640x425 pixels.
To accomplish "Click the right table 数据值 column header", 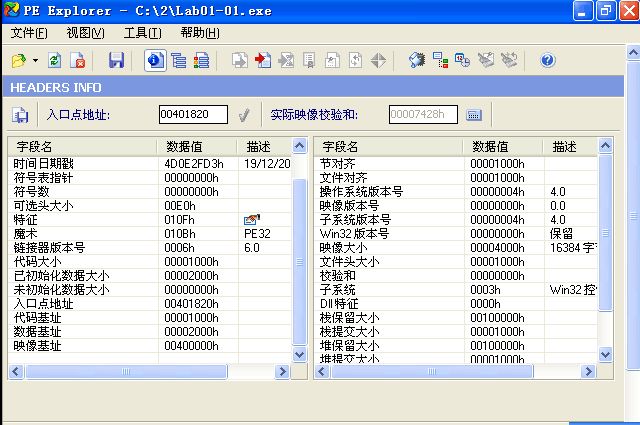I will (x=503, y=147).
